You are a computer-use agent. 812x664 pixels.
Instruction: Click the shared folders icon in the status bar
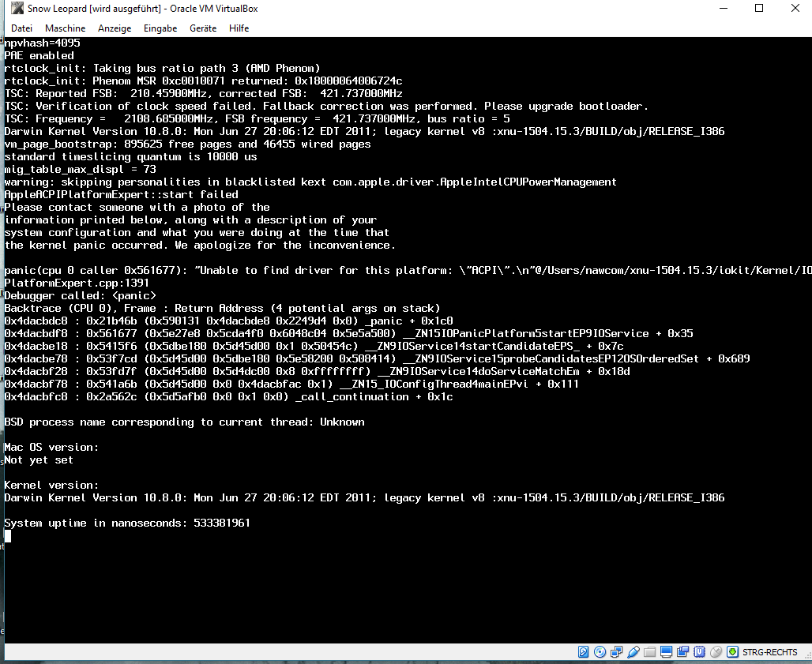649,651
